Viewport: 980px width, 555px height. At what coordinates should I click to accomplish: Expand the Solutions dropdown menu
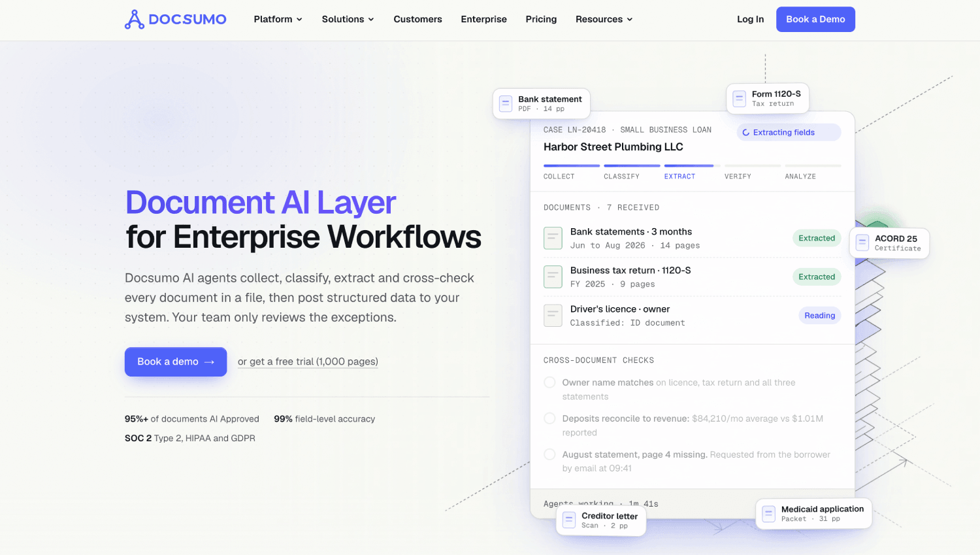pos(348,20)
